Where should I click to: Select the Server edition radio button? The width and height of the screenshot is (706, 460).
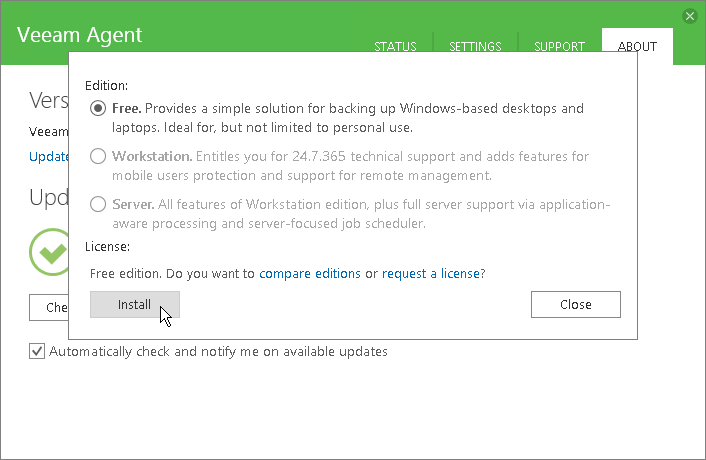coord(98,205)
